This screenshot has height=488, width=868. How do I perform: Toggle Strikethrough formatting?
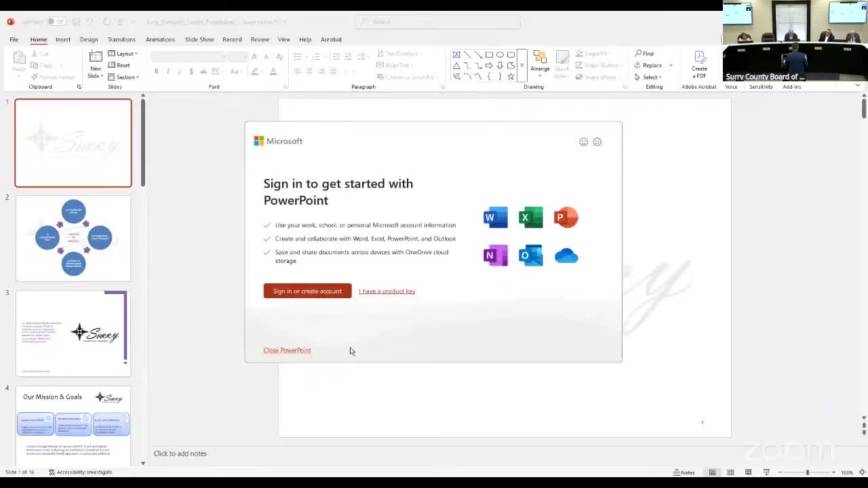pyautogui.click(x=203, y=71)
